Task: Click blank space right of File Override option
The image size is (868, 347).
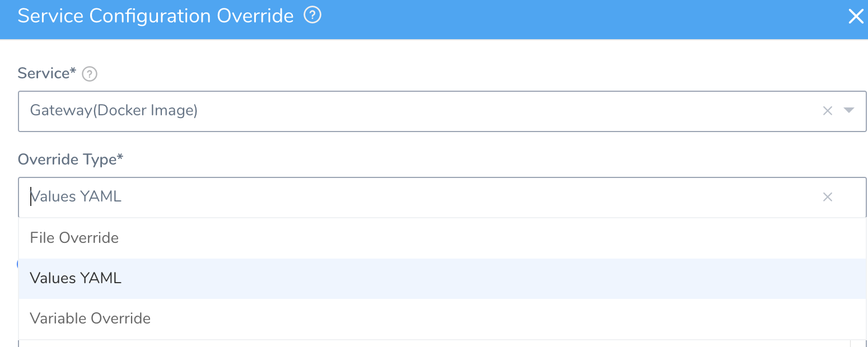Action: coord(493,238)
